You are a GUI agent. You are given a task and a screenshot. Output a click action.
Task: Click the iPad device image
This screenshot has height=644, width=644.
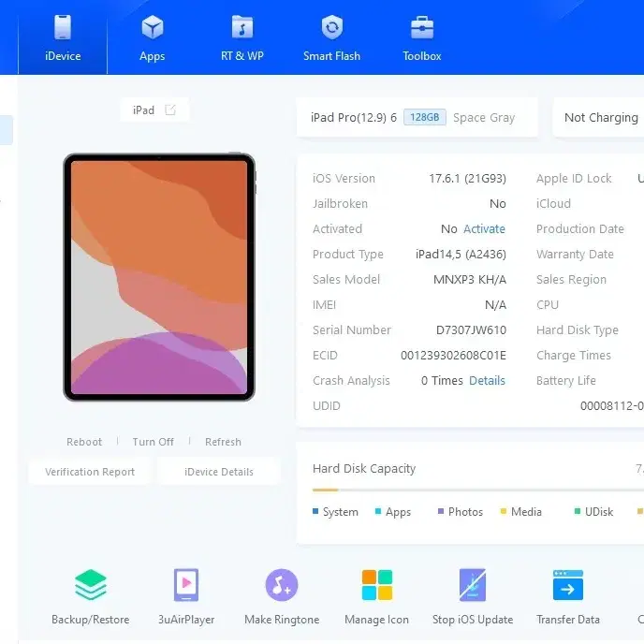[159, 277]
